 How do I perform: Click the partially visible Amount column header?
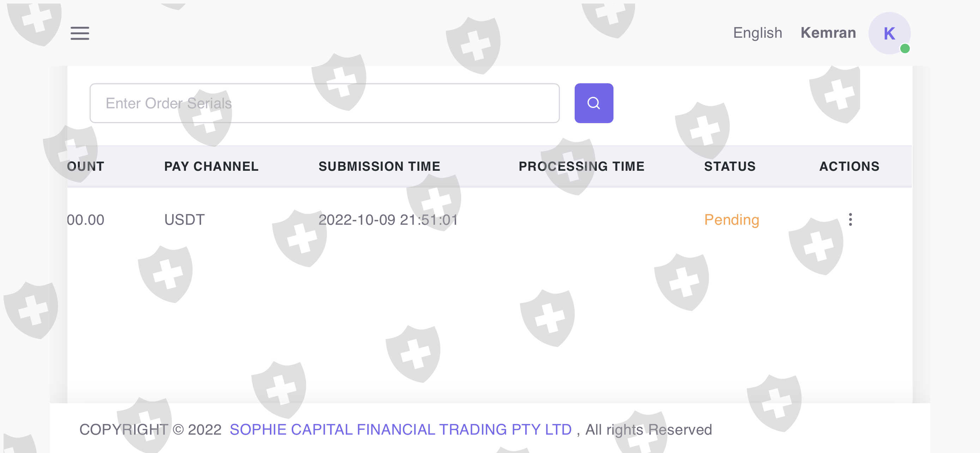[86, 166]
